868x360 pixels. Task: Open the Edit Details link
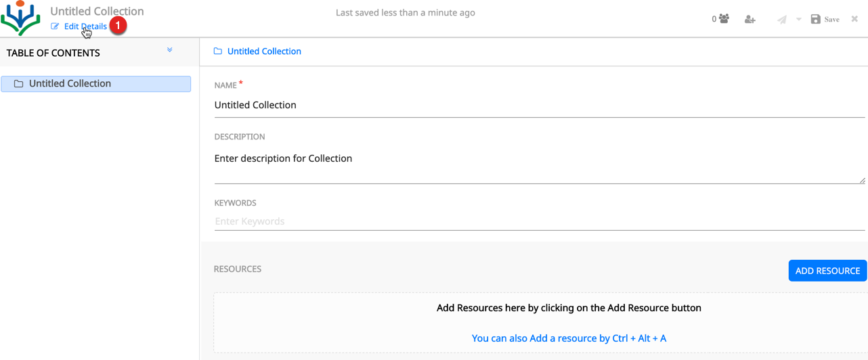pyautogui.click(x=85, y=26)
